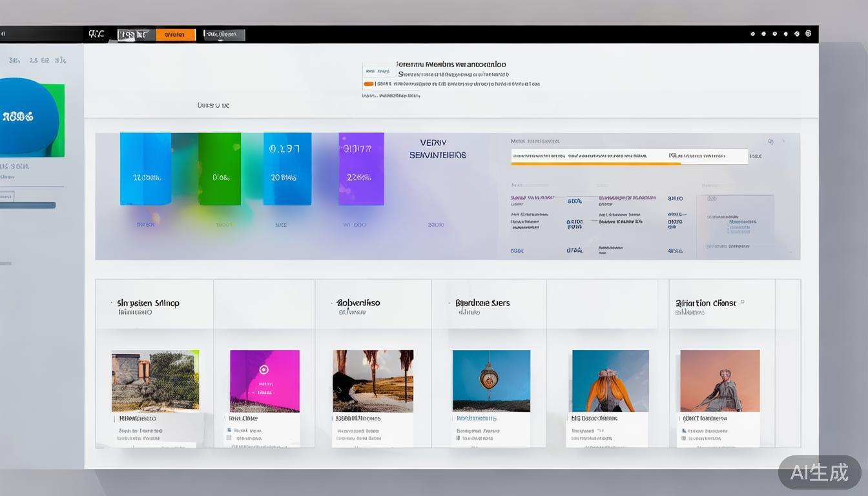Click the first dot icon in top-right cluster
The width and height of the screenshot is (868, 496).
(752, 34)
